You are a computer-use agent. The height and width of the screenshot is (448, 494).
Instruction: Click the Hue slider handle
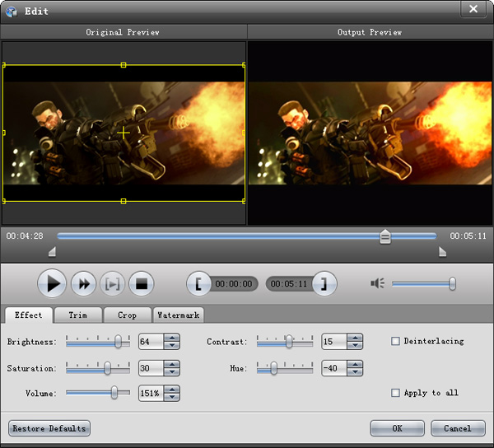(274, 368)
